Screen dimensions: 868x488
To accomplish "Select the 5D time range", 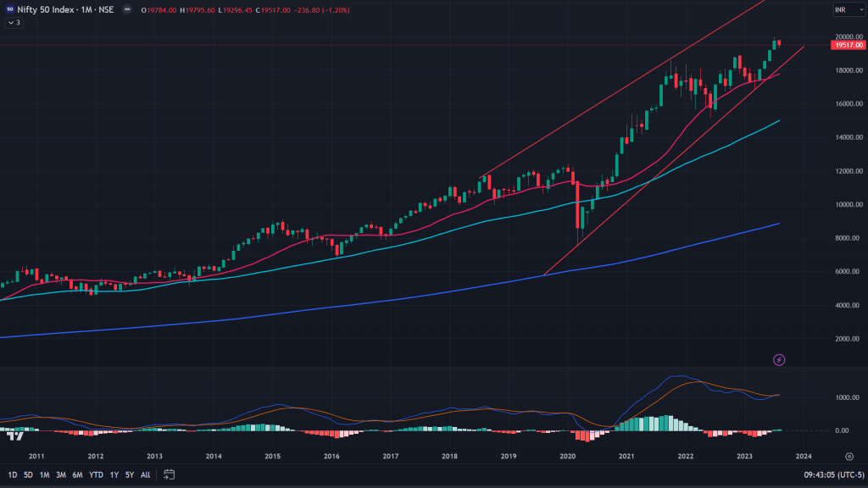I will point(28,474).
